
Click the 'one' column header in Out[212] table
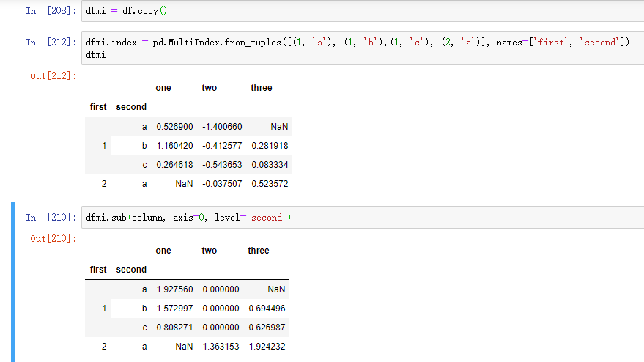tap(163, 88)
